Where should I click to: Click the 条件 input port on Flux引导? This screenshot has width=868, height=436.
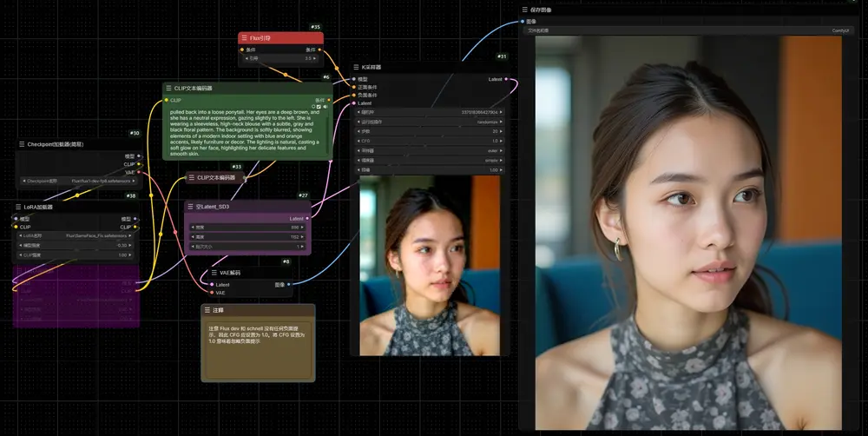tap(242, 50)
